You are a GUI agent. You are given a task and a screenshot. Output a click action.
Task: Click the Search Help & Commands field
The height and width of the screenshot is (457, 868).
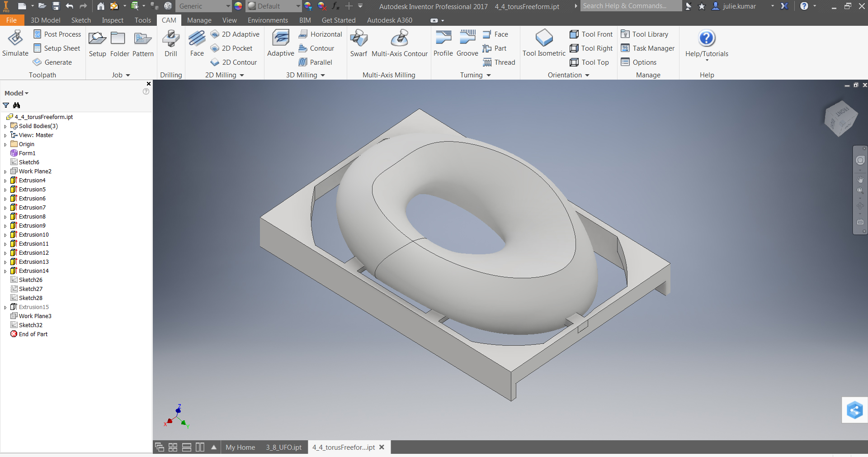pos(631,6)
